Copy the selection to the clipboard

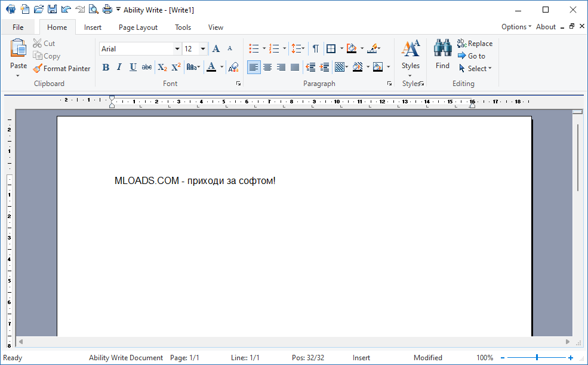(x=47, y=56)
